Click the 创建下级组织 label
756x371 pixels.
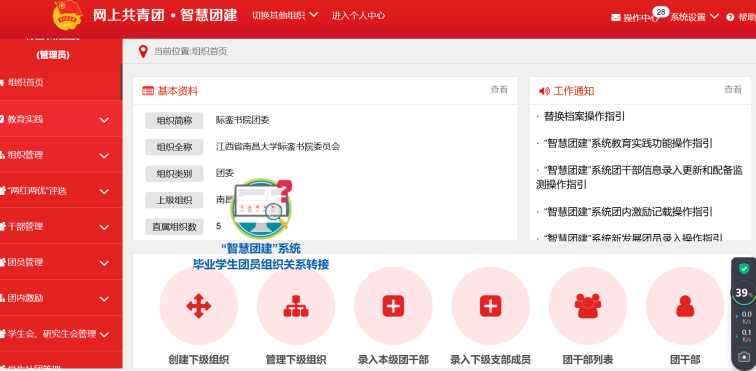coord(199,359)
